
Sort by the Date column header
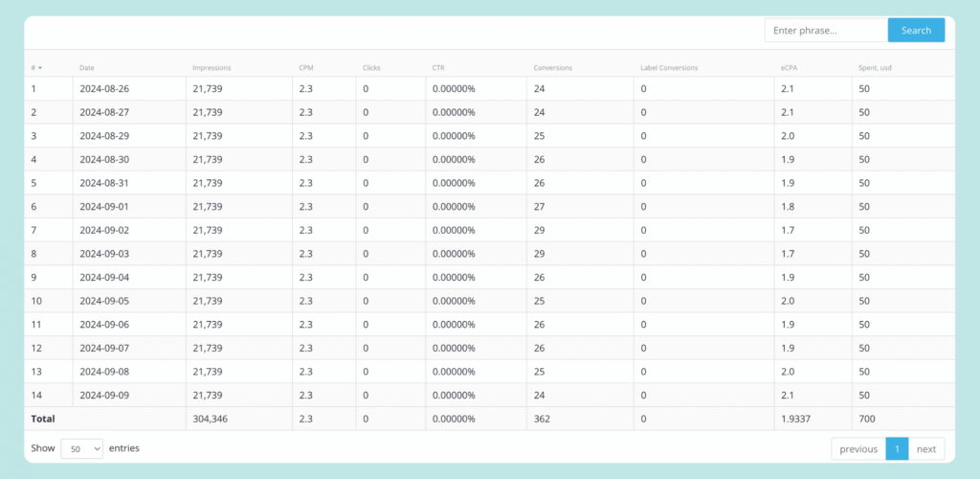tap(87, 67)
